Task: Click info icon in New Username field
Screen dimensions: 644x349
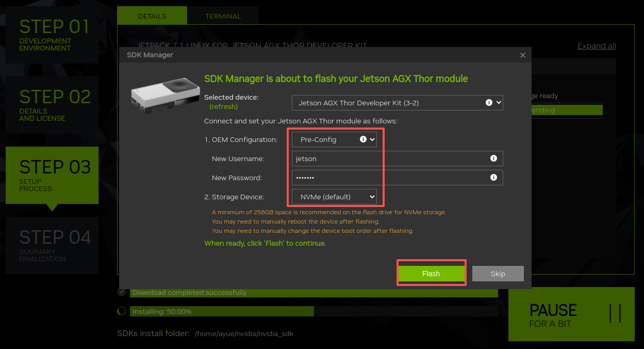Action: pyautogui.click(x=493, y=158)
